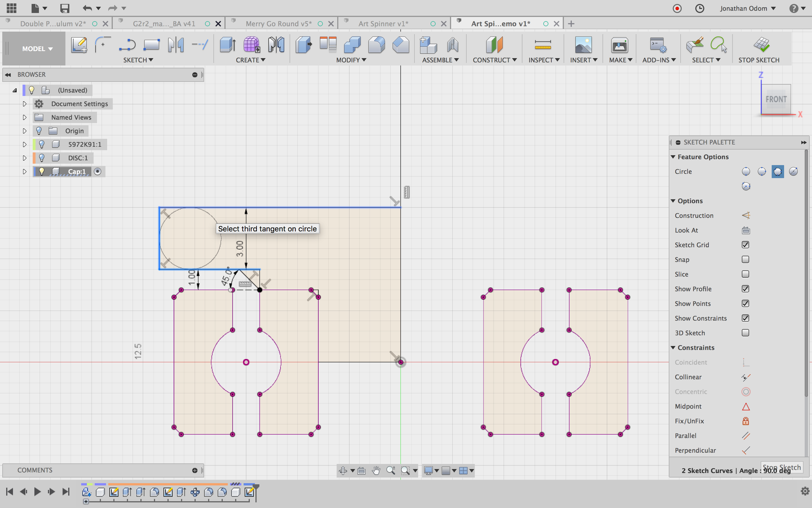Toggle visibility bulb of DISC:1 component

[42, 158]
